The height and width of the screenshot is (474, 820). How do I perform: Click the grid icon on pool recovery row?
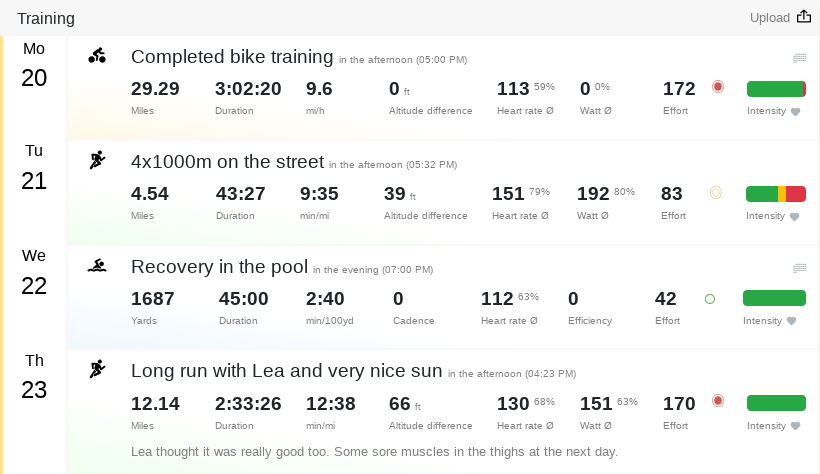[x=799, y=268]
